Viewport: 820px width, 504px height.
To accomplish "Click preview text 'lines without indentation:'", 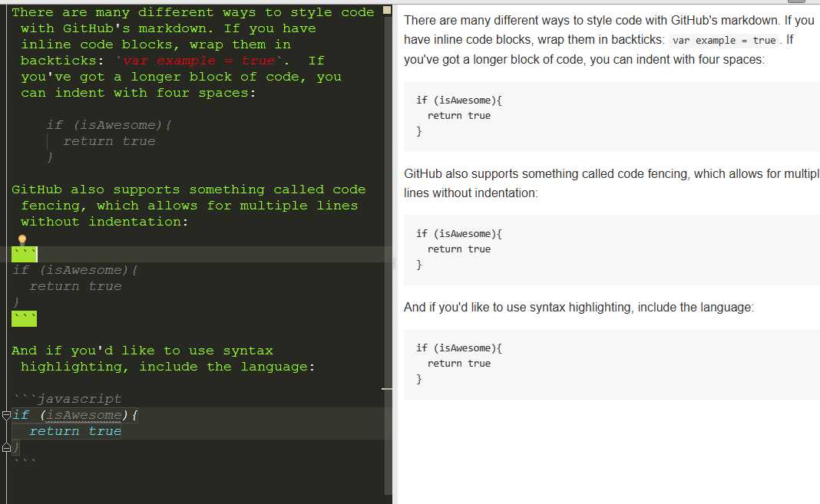I will (x=471, y=193).
